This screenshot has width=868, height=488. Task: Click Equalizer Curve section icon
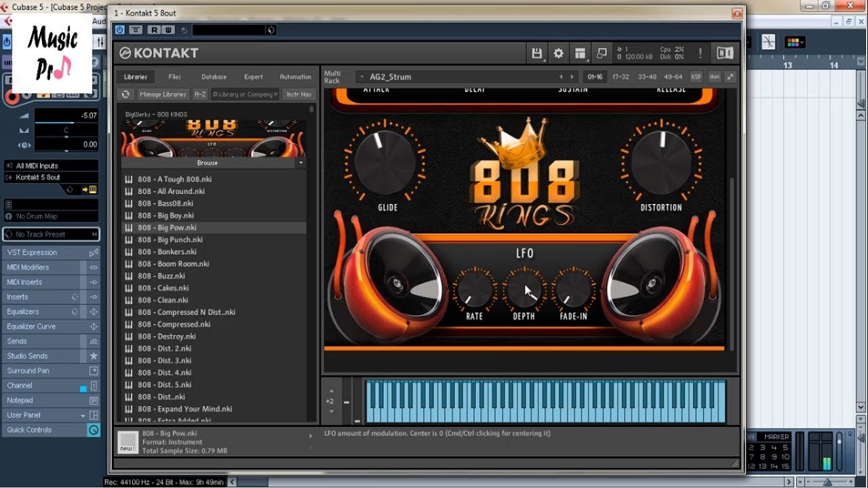94,327
